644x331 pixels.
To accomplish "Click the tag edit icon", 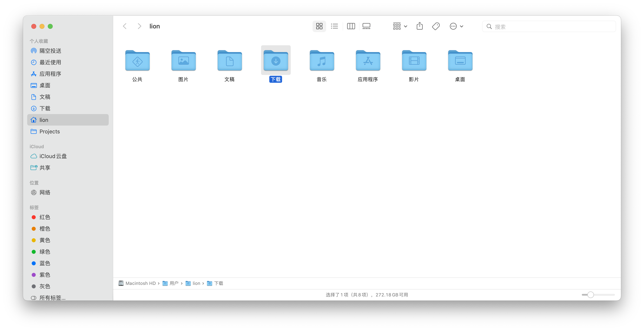I will pos(436,26).
